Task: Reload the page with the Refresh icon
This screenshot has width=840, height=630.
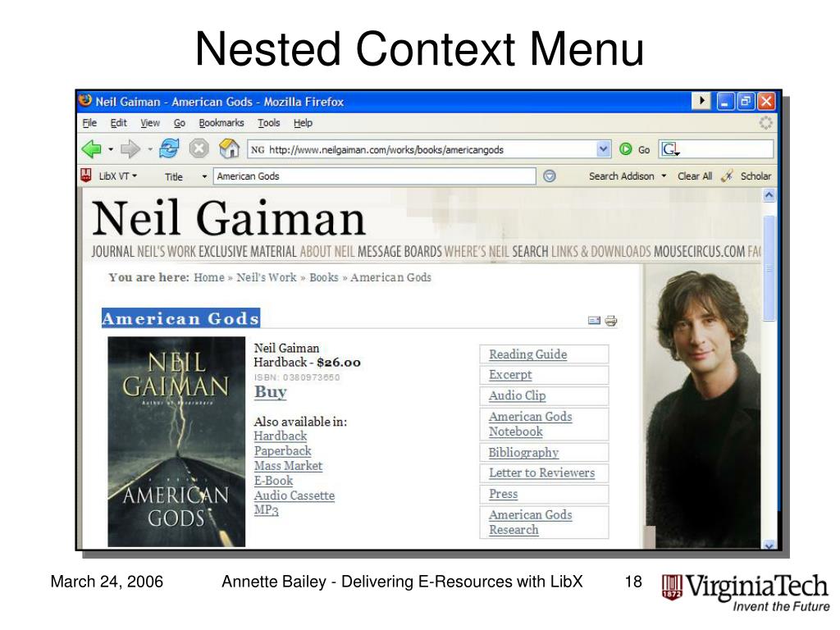Action: [x=169, y=148]
